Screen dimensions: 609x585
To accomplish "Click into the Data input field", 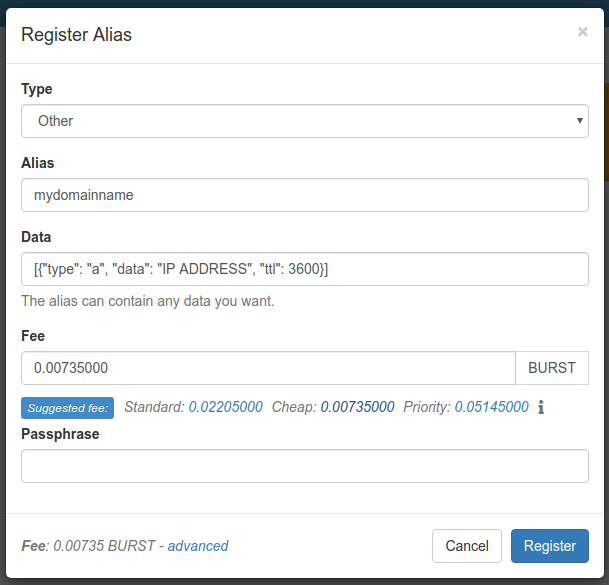I will click(305, 269).
